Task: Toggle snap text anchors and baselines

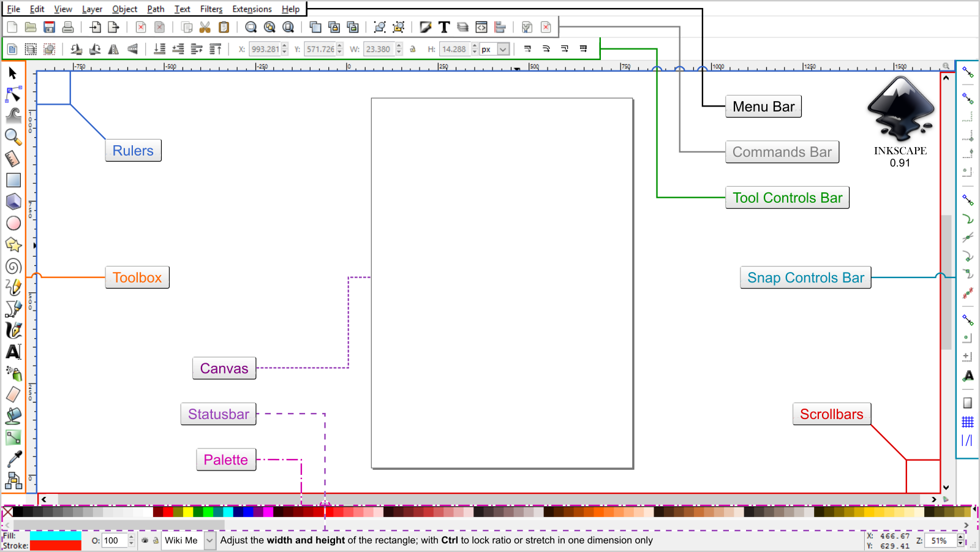Action: [968, 376]
